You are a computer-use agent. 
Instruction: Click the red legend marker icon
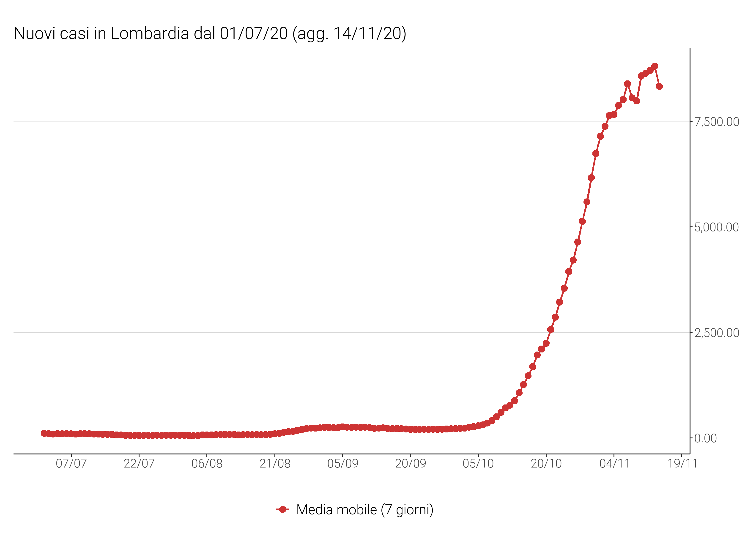point(282,509)
